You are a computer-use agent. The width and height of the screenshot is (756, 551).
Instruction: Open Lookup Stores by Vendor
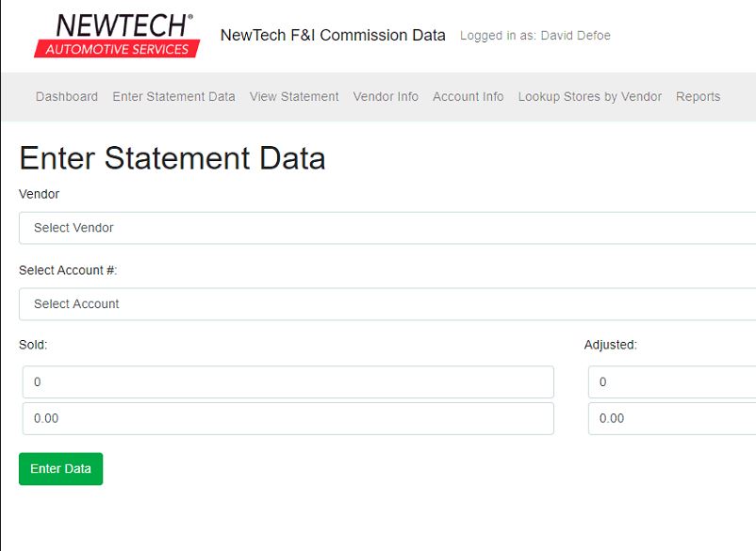click(x=589, y=97)
